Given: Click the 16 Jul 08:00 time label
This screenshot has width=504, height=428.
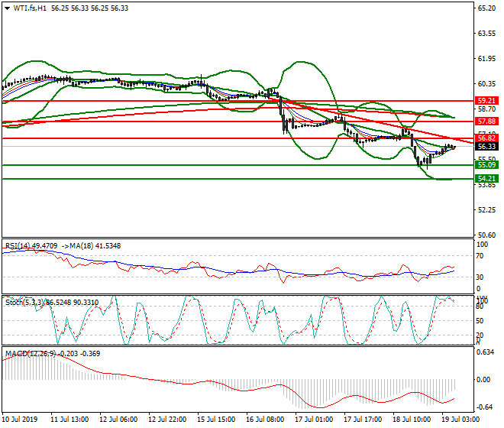Looking at the screenshot, I should pos(265,420).
